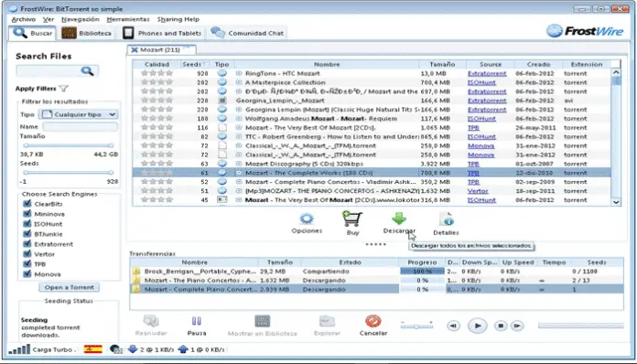Click the FrostWire logo
The height and width of the screenshot is (364, 637).
[584, 31]
